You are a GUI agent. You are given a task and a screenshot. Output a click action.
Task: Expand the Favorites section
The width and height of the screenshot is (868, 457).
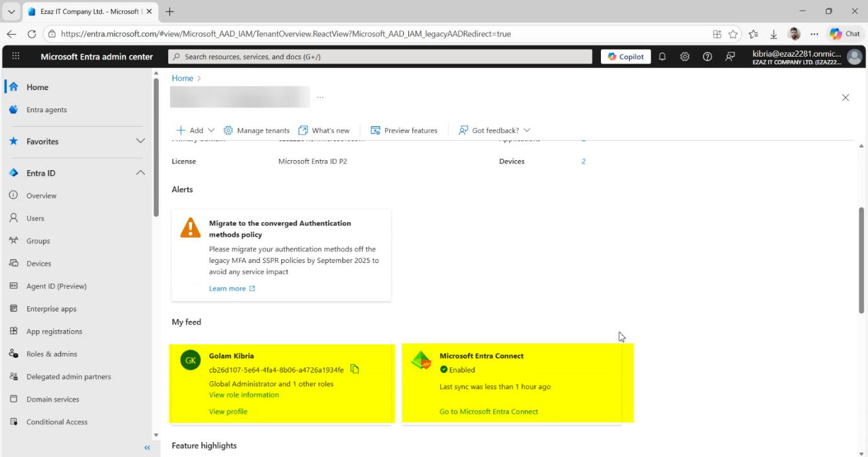(x=140, y=141)
